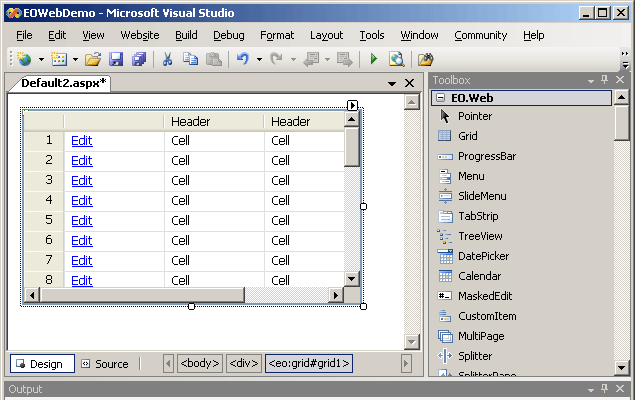This screenshot has width=635, height=400.
Task: Open the Undo history dropdown arrow
Action: [x=259, y=60]
